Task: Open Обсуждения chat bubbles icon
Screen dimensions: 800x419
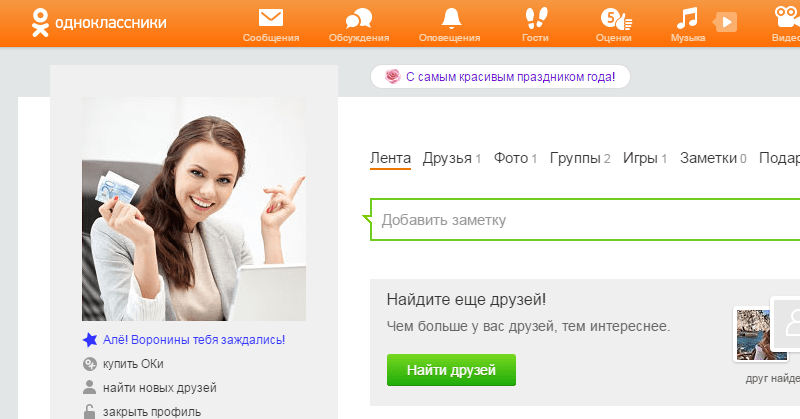Action: click(x=357, y=18)
